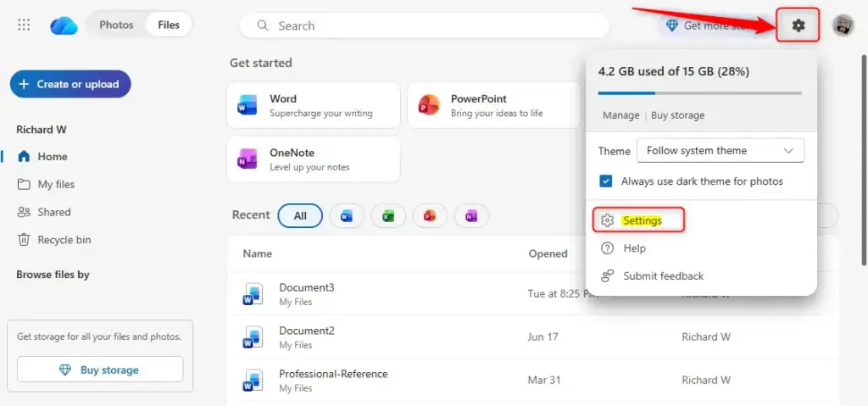Sort by the Opened column header
The width and height of the screenshot is (868, 406).
pyautogui.click(x=548, y=253)
